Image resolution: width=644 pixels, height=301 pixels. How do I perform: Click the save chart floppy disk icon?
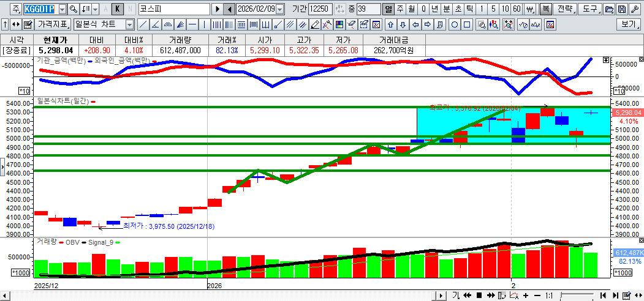622,9
